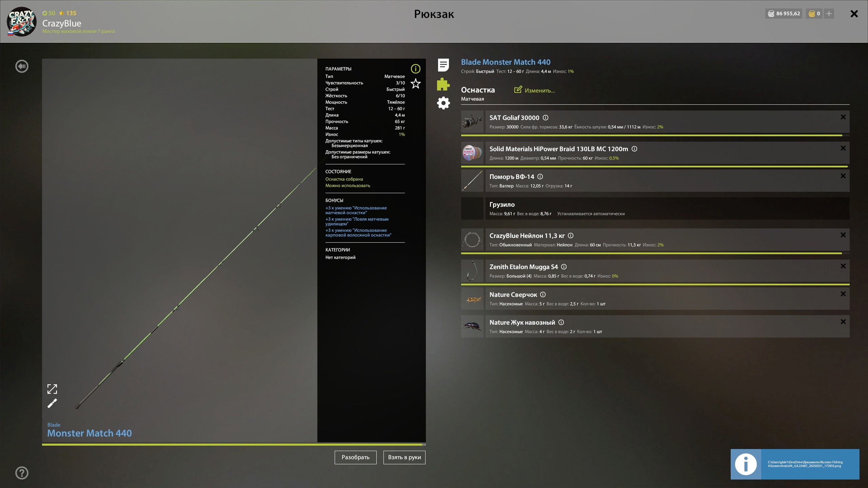Click the gold coins balance
868x488 pixels.
click(x=814, y=14)
